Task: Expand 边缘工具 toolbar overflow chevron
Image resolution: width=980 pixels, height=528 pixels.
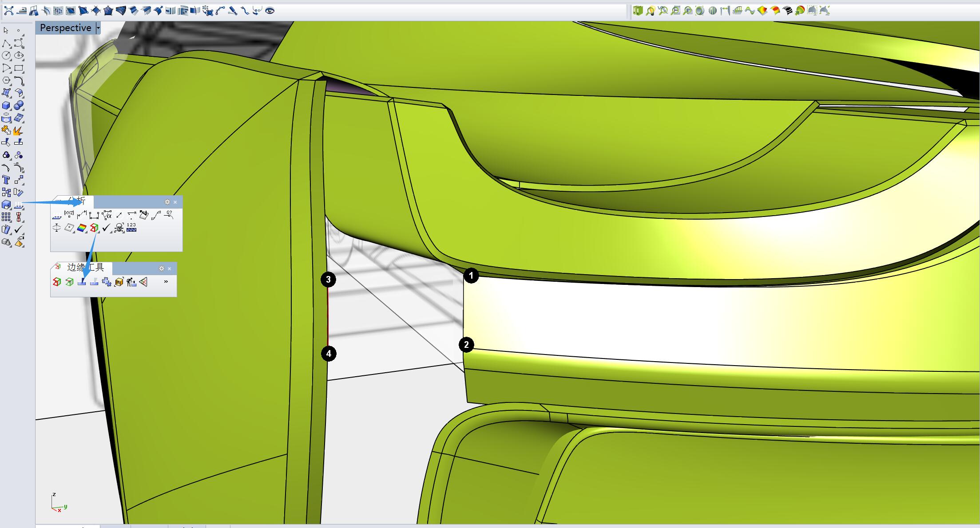Action: [166, 282]
